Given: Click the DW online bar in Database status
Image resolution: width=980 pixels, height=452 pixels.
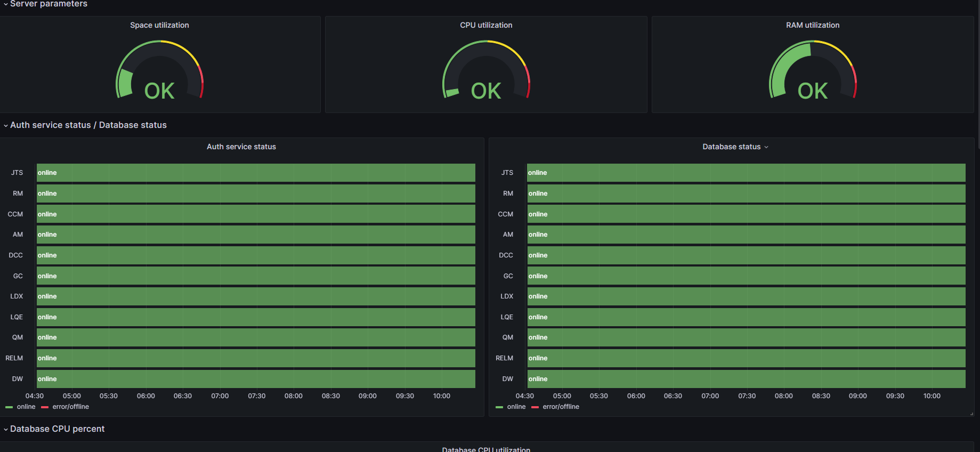Looking at the screenshot, I should click(746, 379).
